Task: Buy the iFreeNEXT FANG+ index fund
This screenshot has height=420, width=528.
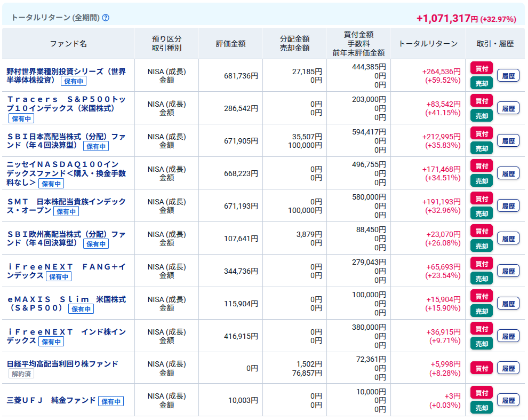Action: (482, 264)
